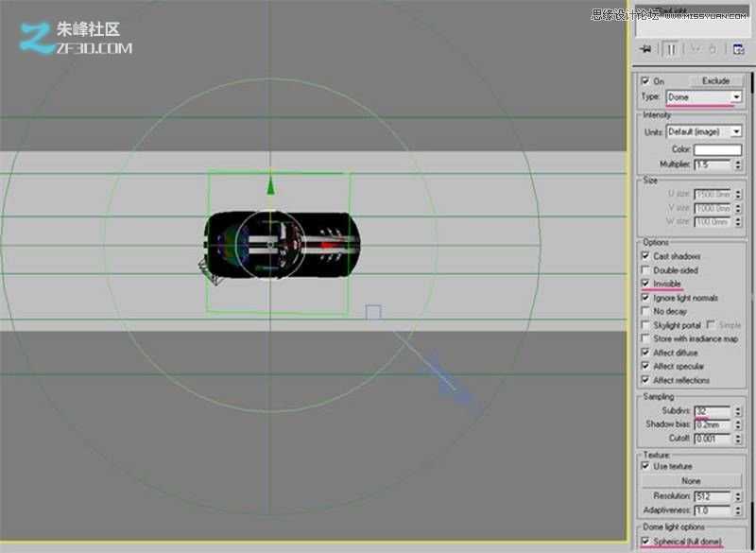Enable the Skylight portal checkbox
This screenshot has width=756, height=553.
pyautogui.click(x=645, y=325)
